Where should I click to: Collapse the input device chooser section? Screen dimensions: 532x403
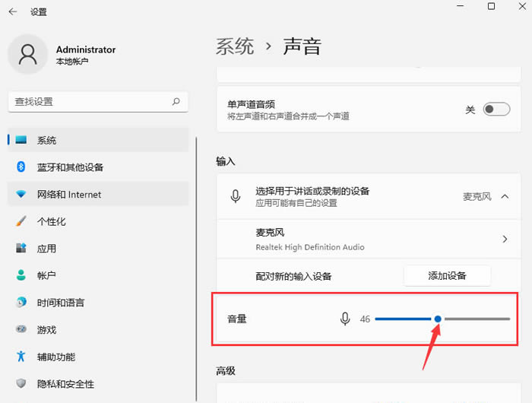(x=505, y=196)
